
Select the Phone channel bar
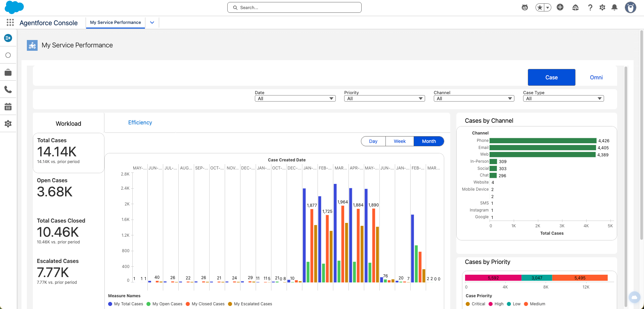(543, 141)
